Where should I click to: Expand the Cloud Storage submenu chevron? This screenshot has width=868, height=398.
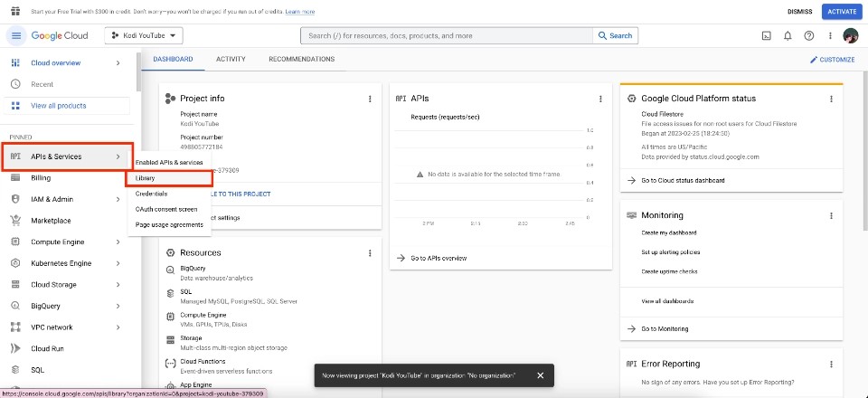point(118,285)
